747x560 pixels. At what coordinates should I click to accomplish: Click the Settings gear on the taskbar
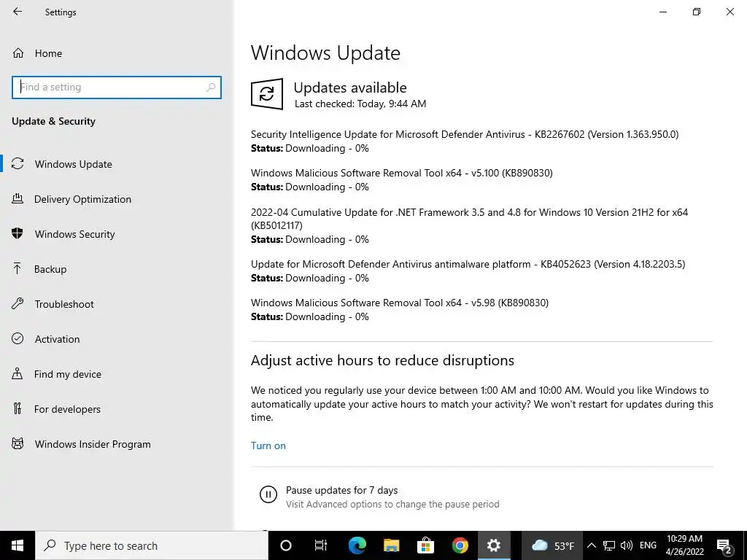[x=494, y=545]
